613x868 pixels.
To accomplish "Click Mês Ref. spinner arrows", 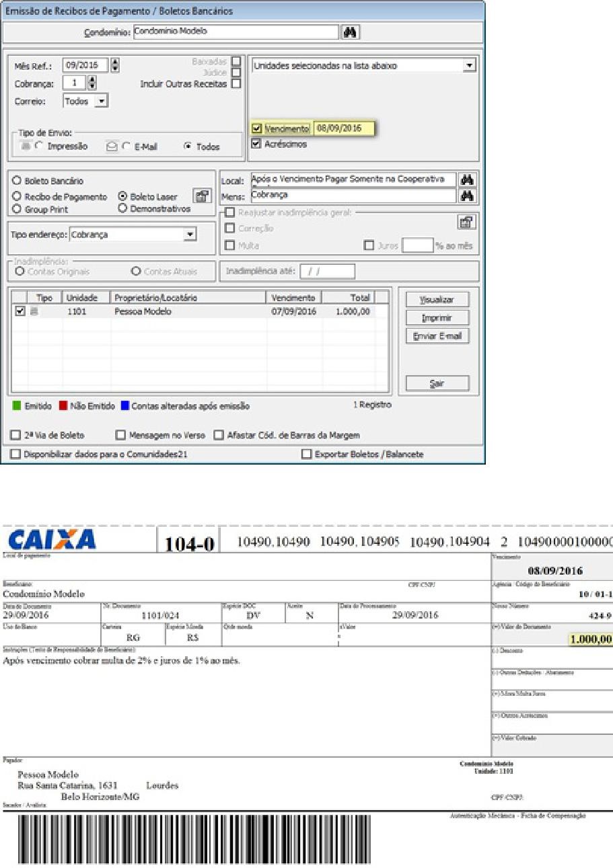I will point(114,65).
